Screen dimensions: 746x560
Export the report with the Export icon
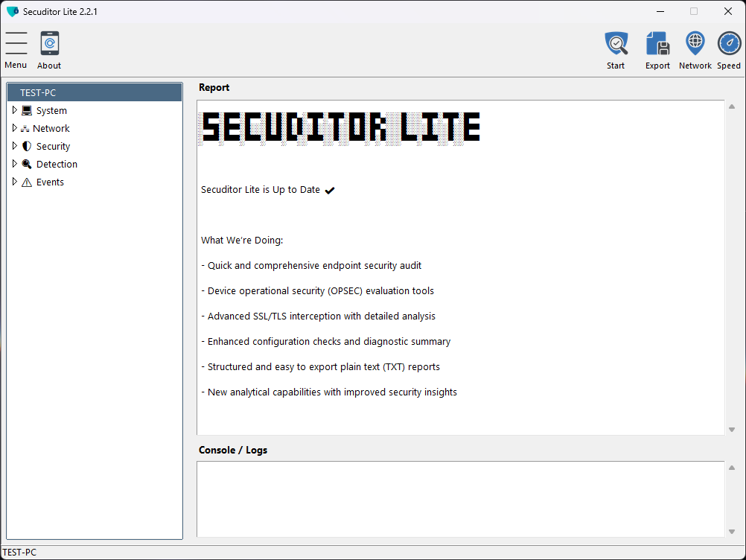[x=657, y=44]
